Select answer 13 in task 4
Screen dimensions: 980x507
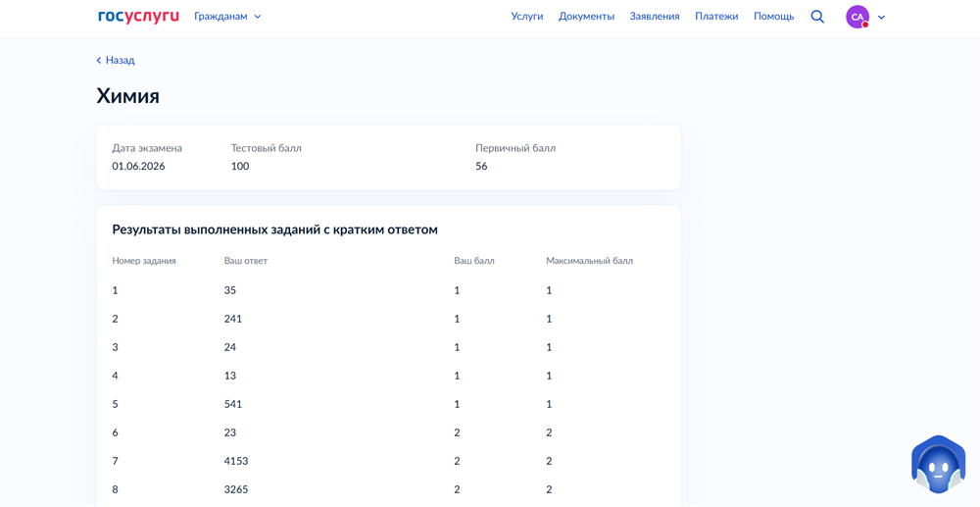(x=230, y=376)
